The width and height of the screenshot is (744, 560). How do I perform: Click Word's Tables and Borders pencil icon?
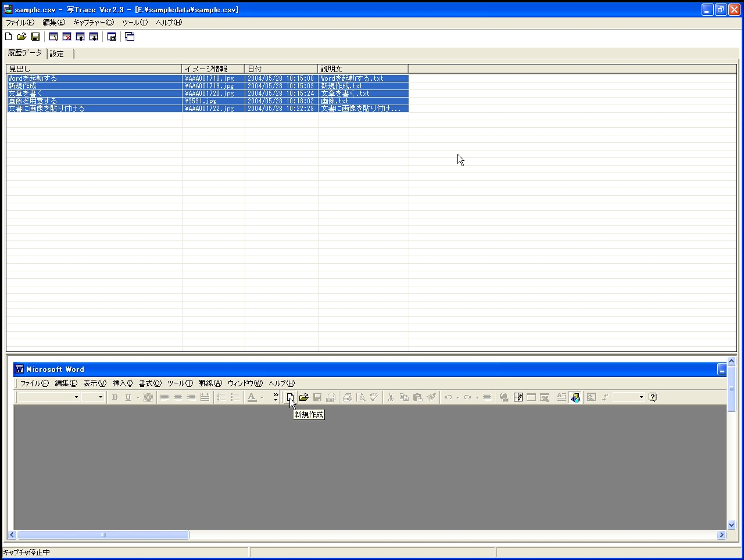518,397
